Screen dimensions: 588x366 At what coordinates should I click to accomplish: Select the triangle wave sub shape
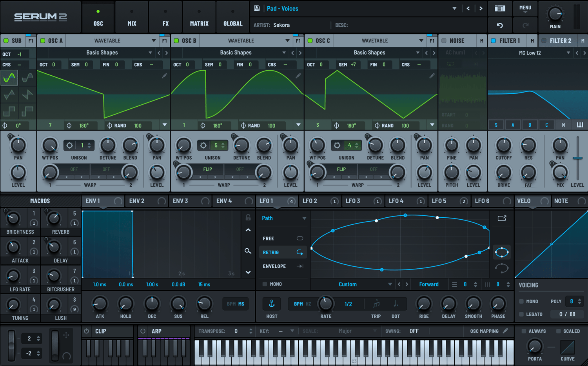click(x=9, y=95)
